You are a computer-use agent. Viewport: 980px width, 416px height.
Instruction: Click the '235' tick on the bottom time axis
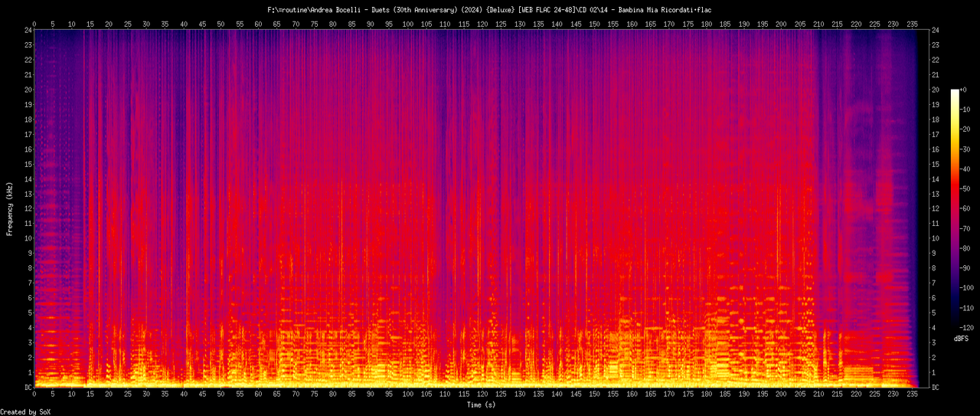tap(912, 395)
